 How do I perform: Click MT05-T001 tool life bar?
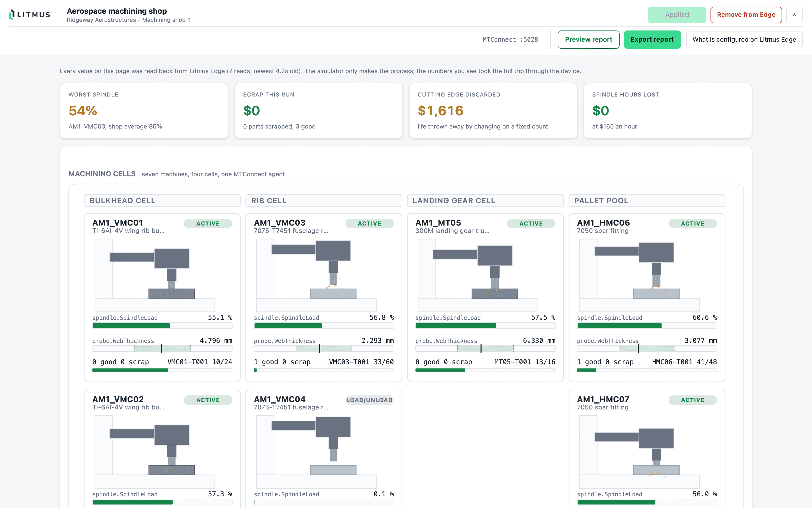tap(485, 370)
